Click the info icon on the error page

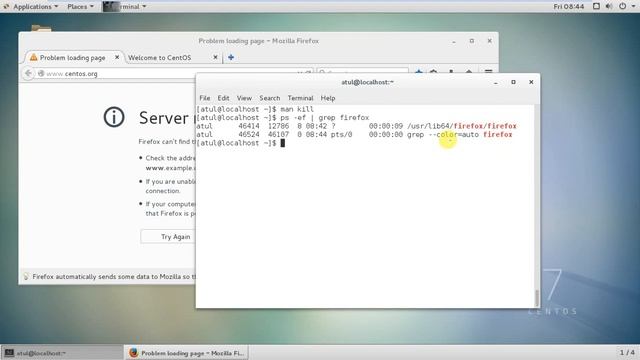coord(114,117)
